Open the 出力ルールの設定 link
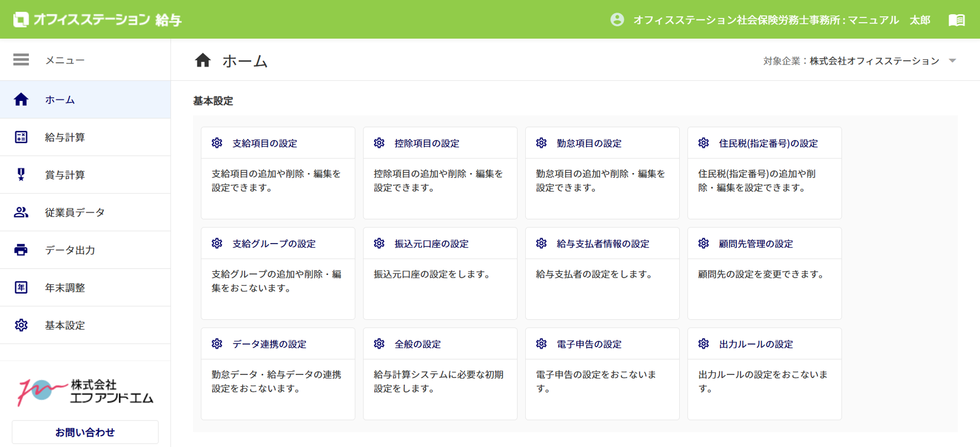 pos(756,344)
